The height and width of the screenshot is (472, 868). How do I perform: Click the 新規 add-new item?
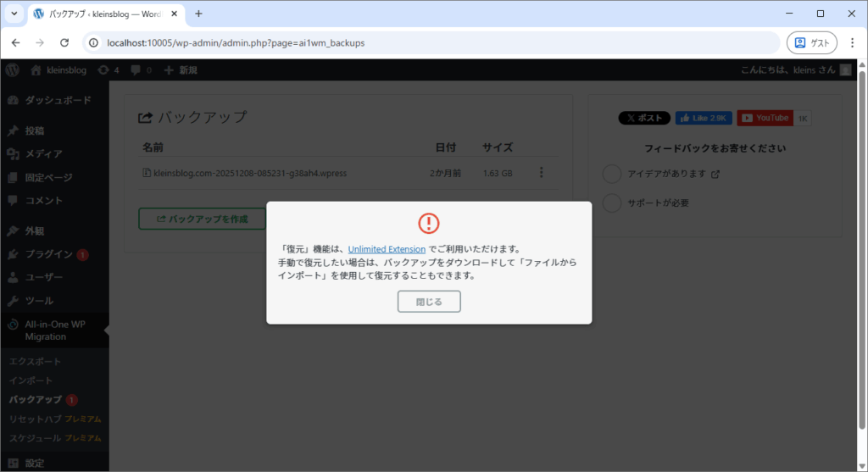(x=181, y=70)
